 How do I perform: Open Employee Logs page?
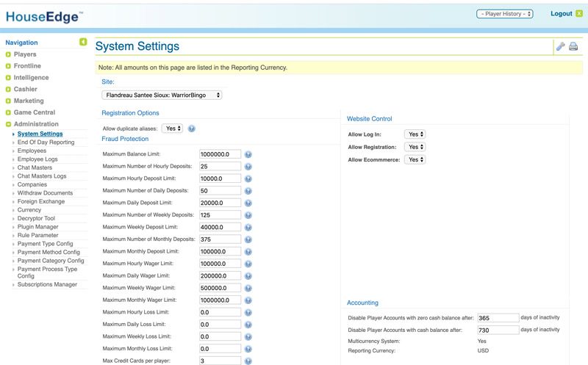pos(37,159)
